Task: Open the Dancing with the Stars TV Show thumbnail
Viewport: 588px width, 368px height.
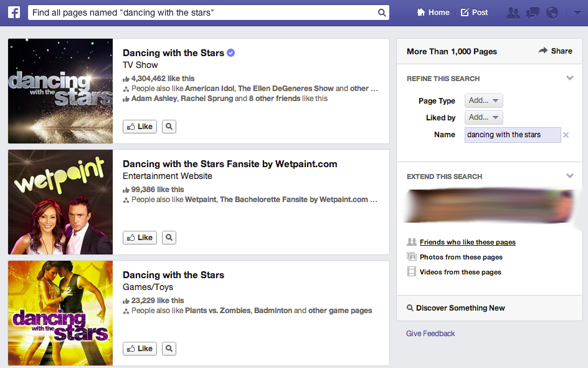Action: click(60, 91)
